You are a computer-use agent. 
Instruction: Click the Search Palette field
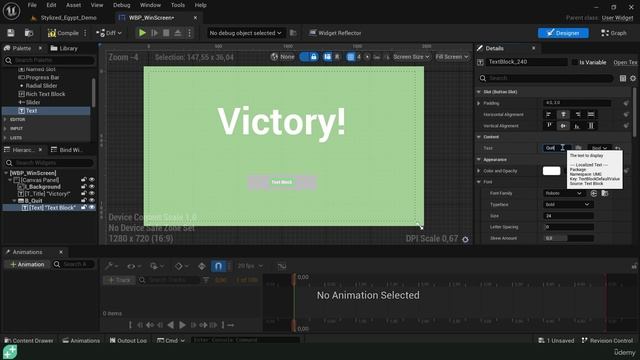point(49,60)
